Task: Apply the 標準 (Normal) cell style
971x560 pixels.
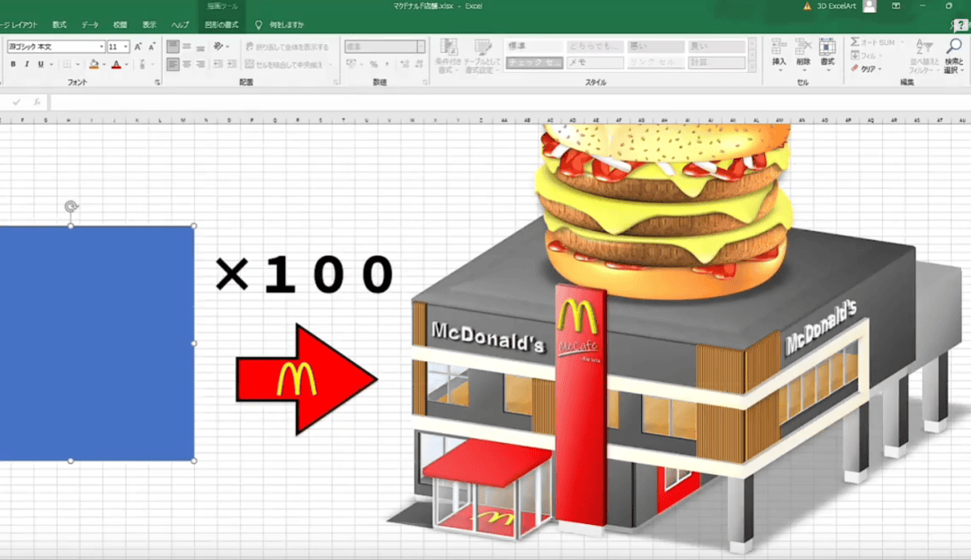Action: 534,47
